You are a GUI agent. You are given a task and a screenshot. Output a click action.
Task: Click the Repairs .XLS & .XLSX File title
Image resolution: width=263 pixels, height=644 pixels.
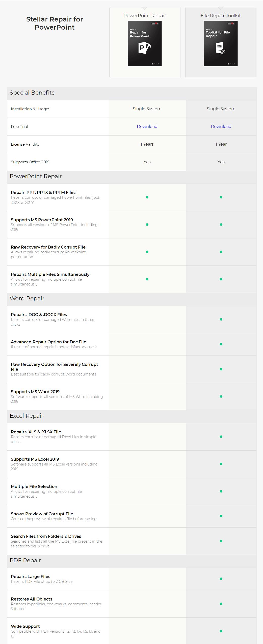tap(36, 432)
